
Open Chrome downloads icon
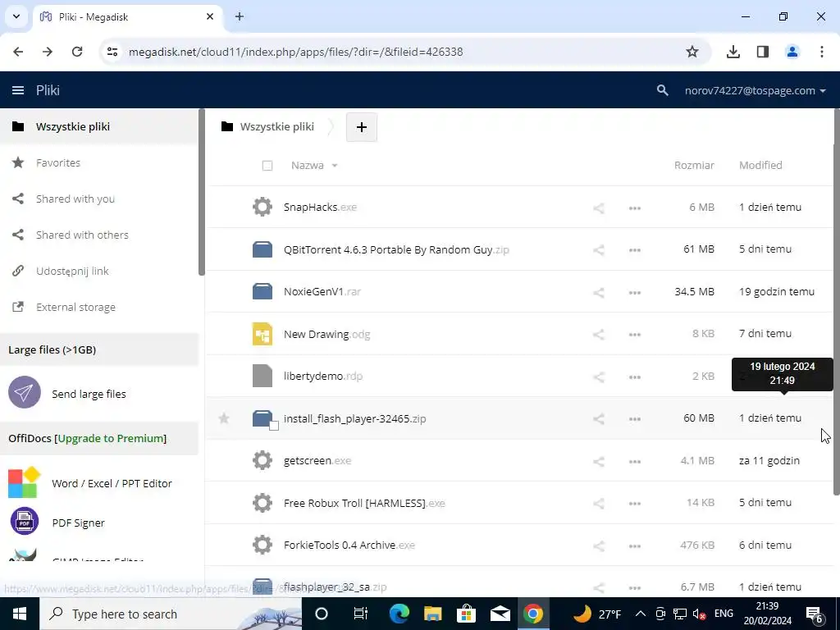click(x=733, y=52)
